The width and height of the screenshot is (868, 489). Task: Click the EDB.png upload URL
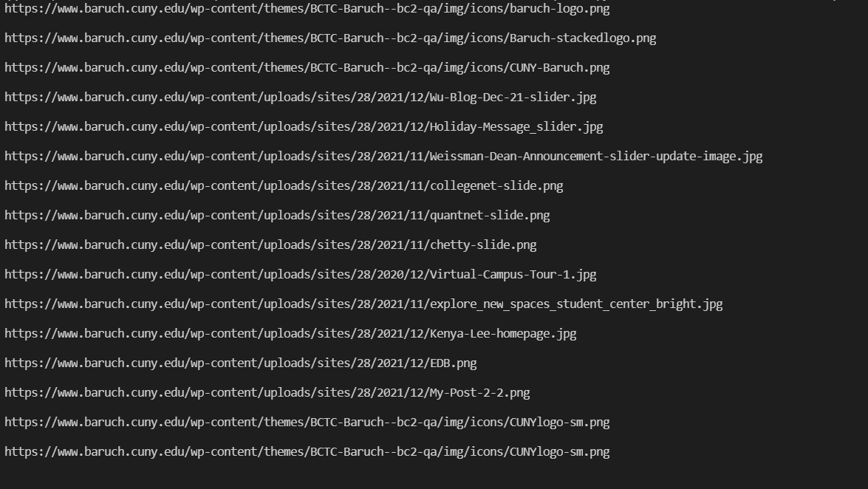pos(240,363)
